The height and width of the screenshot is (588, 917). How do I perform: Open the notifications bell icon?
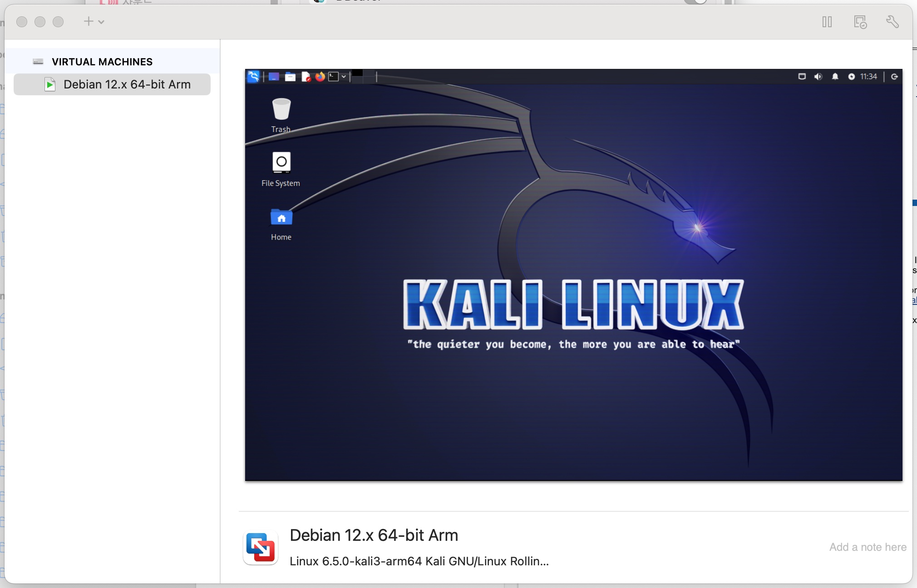coord(835,77)
